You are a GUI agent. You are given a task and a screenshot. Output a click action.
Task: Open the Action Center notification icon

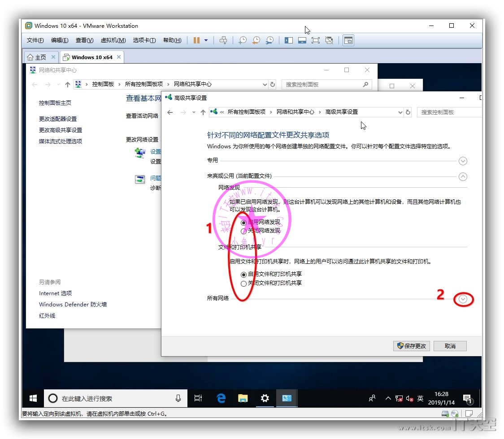click(468, 399)
